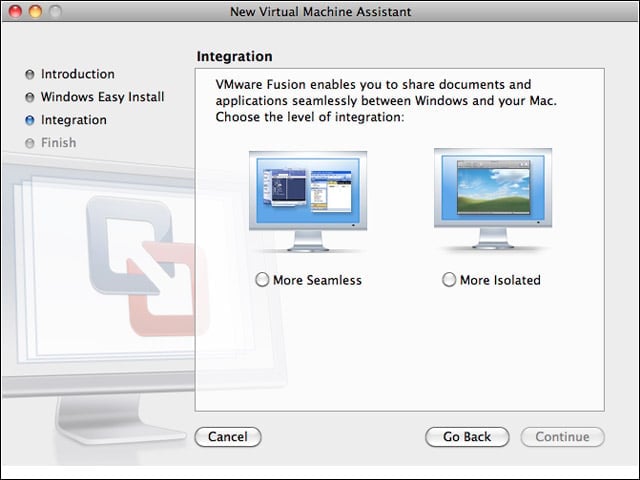The height and width of the screenshot is (480, 640).
Task: Click the Introduction step bullet icon
Action: pos(30,74)
